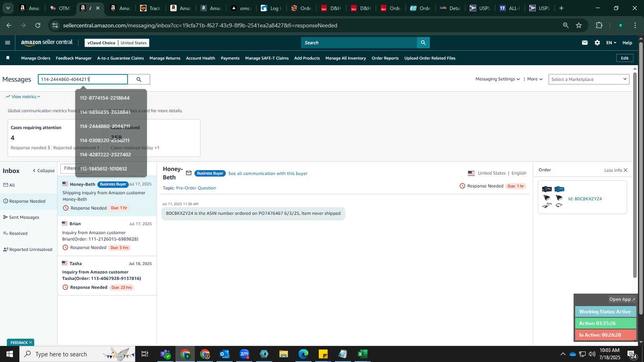Click the bookmark icon in navigation bar

coord(8,58)
